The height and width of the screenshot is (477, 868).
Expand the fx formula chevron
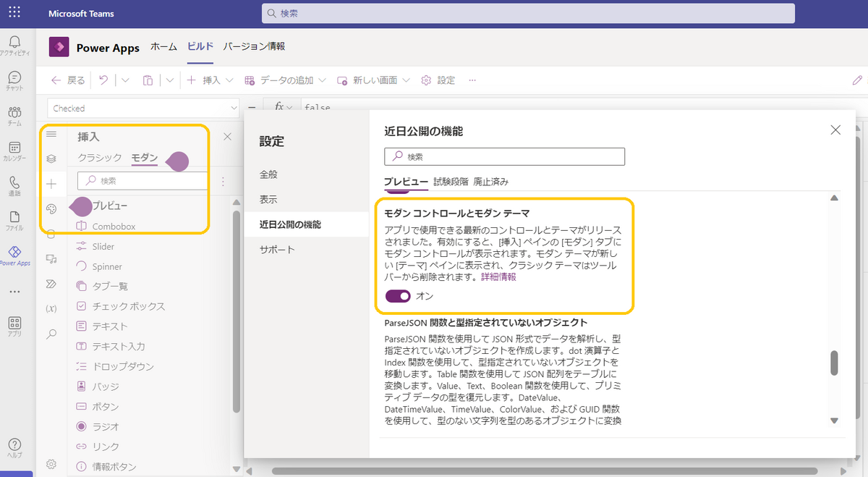pos(290,108)
